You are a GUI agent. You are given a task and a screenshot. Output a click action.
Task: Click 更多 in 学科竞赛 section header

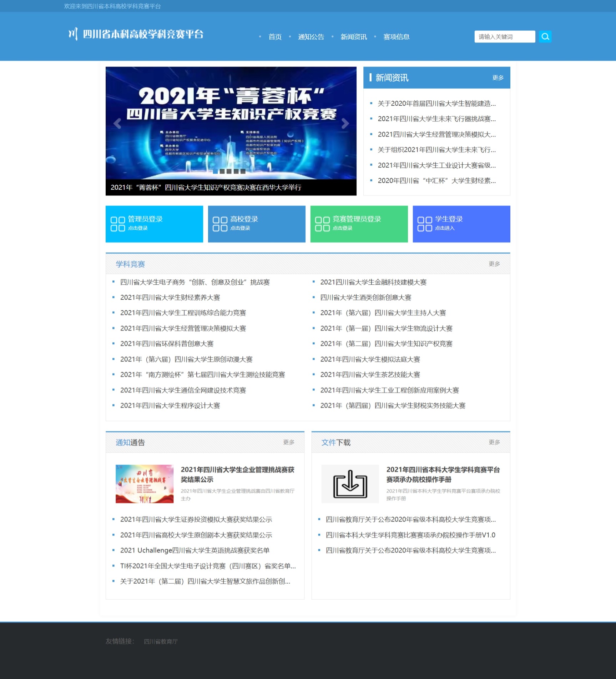tap(494, 264)
